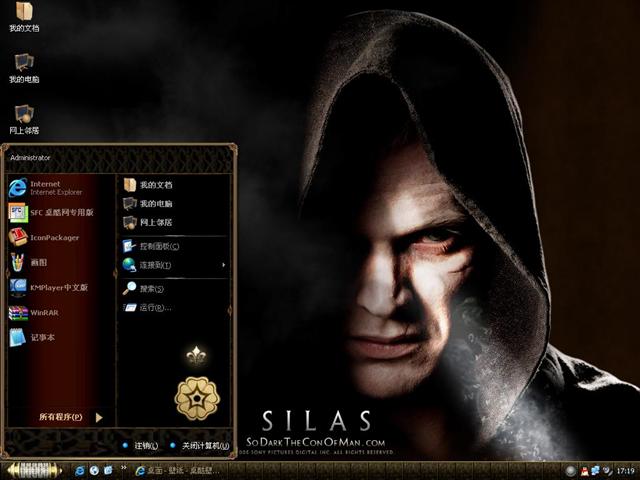This screenshot has width=640, height=480.
Task: Click the show desktop quick launch icon
Action: 108,471
